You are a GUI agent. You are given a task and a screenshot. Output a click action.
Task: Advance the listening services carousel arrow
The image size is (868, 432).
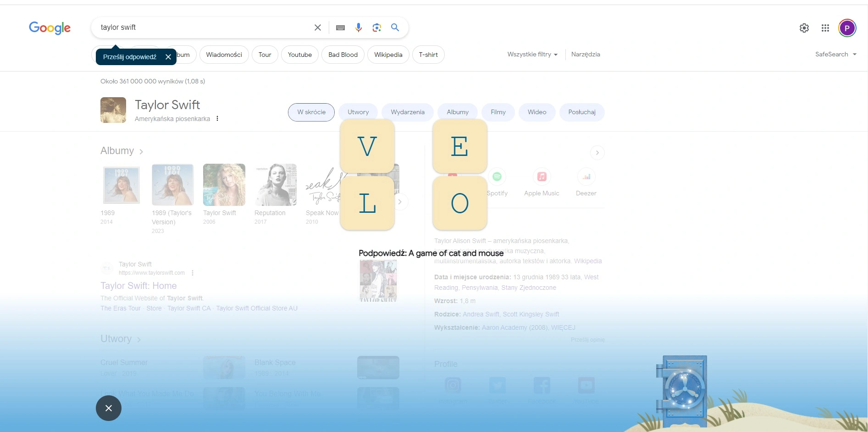[597, 153]
